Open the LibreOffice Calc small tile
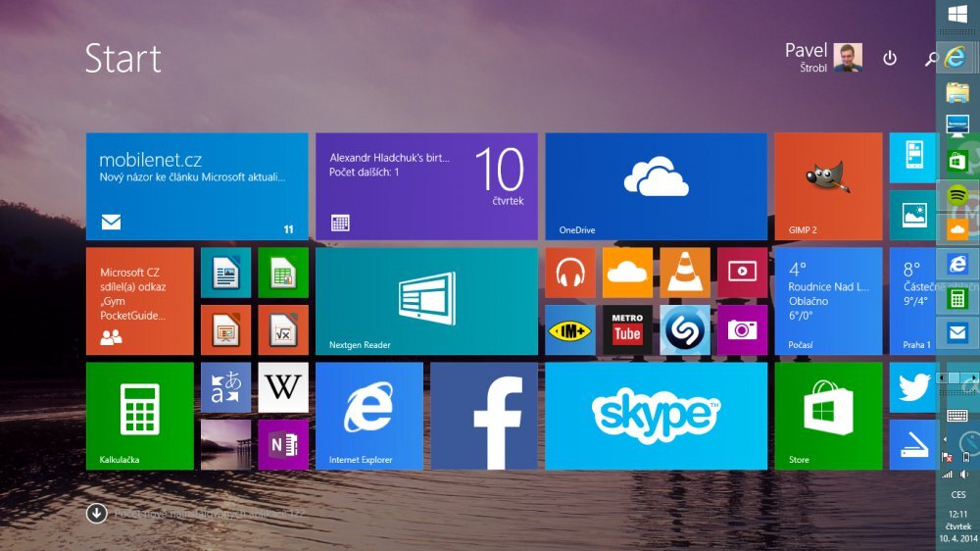This screenshot has width=980, height=551. (283, 273)
